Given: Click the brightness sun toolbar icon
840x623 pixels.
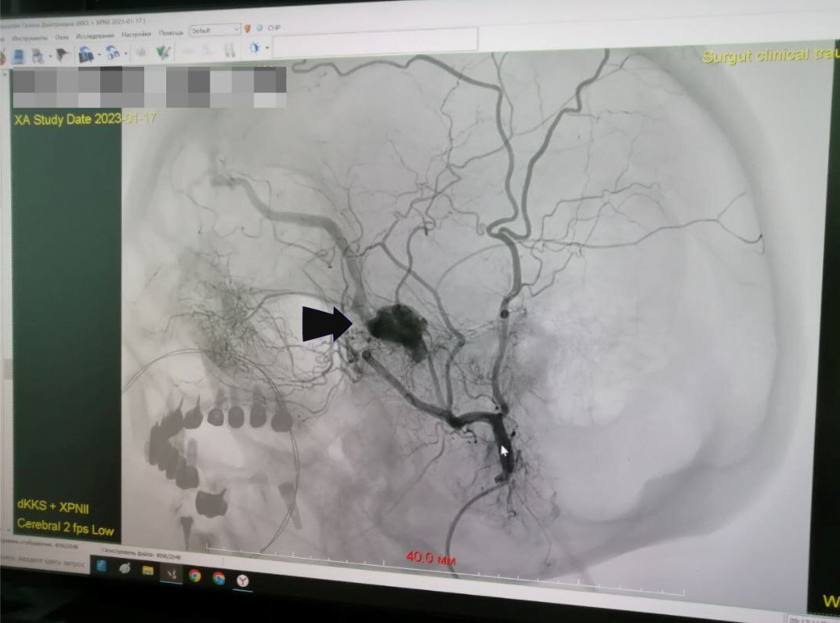Looking at the screenshot, I should click(255, 49).
